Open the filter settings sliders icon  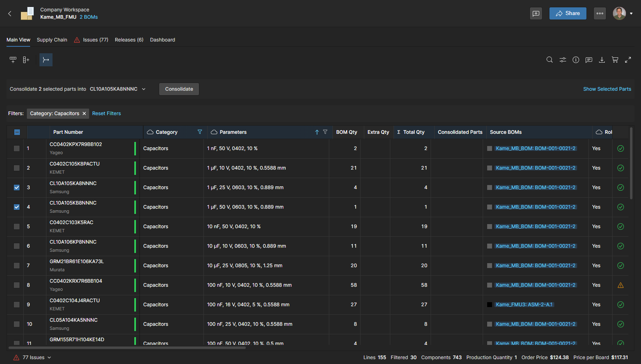coord(562,60)
